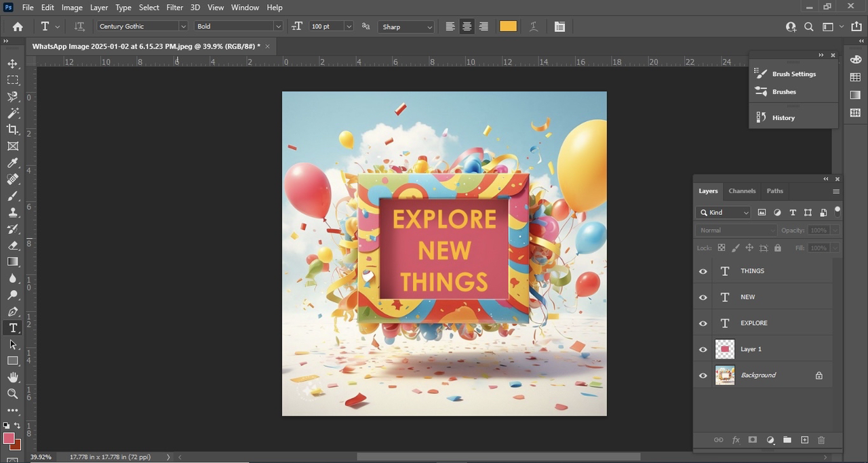The width and height of the screenshot is (868, 463).
Task: Open the layer filter Kind dropdown
Action: coord(724,212)
